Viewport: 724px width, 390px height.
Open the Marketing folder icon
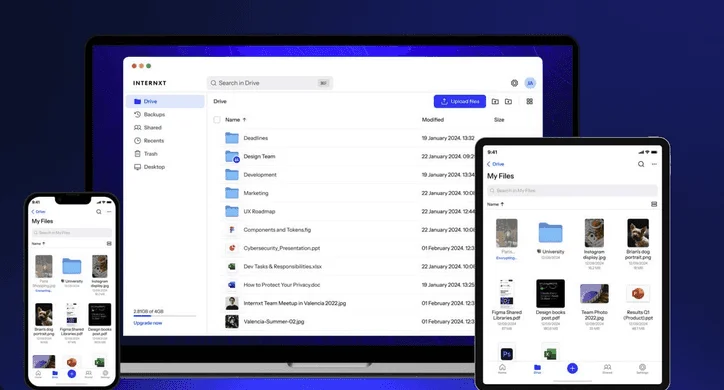coord(232,193)
